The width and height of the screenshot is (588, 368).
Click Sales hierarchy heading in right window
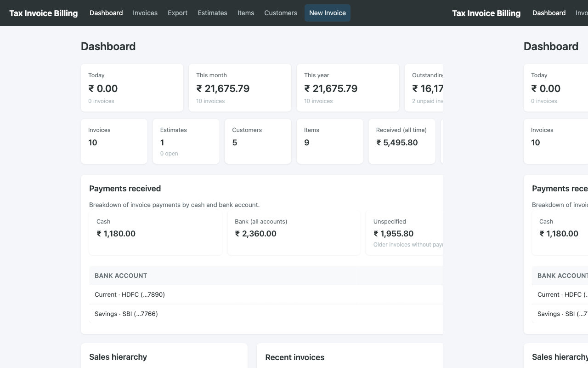(560, 357)
